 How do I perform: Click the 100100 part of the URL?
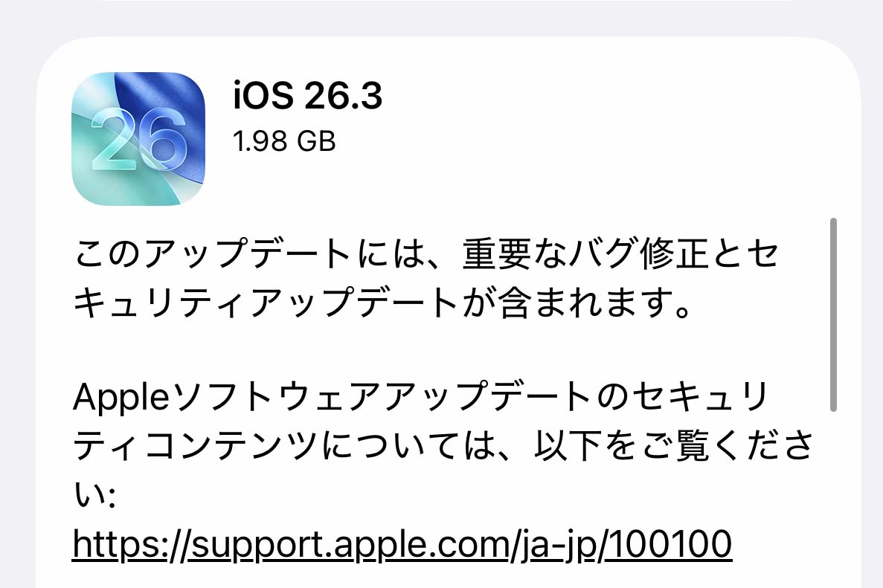click(670, 543)
